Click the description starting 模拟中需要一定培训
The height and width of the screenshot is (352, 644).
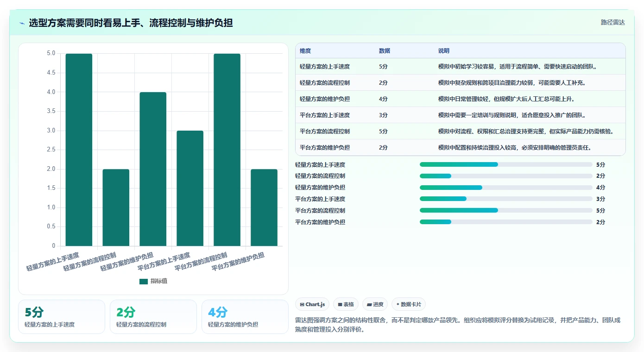pyautogui.click(x=512, y=115)
